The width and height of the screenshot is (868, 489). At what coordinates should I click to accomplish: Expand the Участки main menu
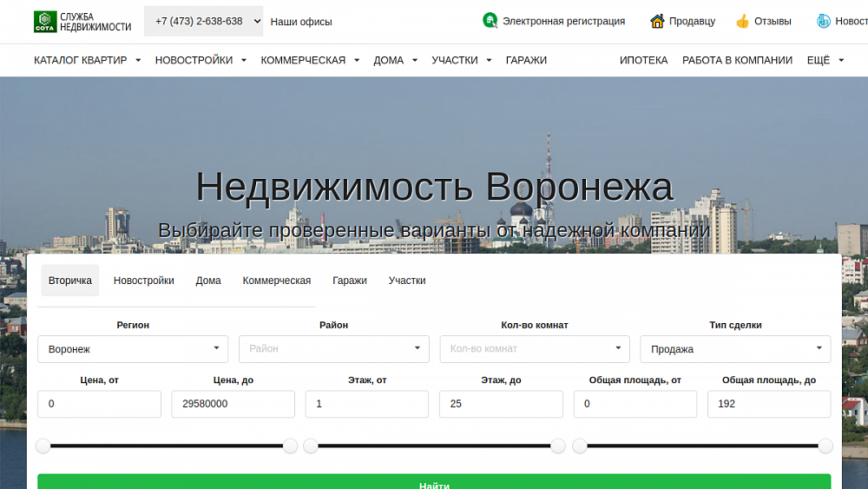[x=462, y=60]
